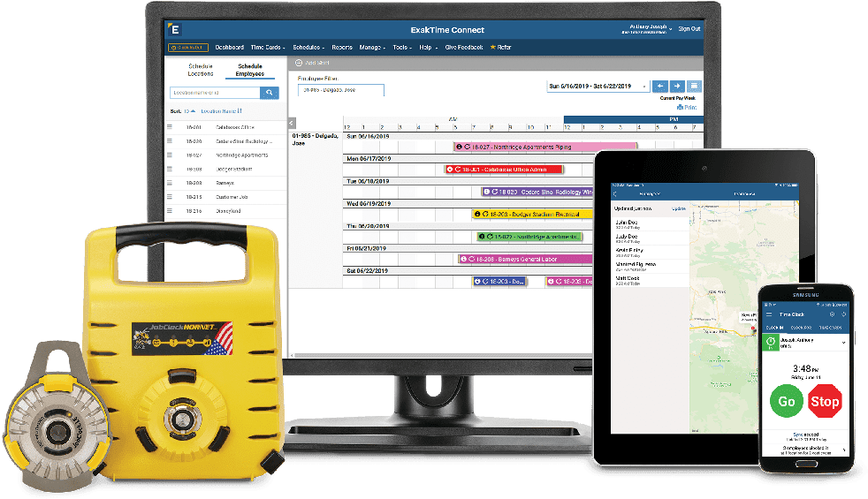
Task: Collapse the left panel with the arrow toggle
Action: pyautogui.click(x=292, y=124)
